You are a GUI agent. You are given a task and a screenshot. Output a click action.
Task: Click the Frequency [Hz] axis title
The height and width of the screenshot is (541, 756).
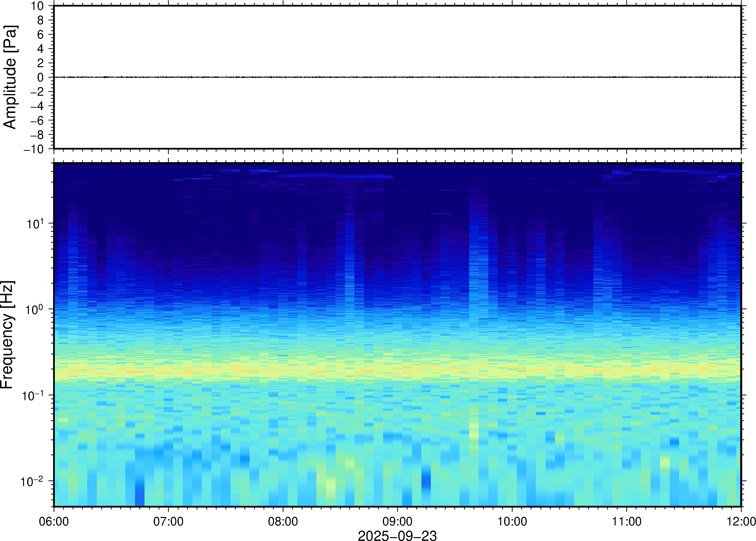(x=7, y=334)
